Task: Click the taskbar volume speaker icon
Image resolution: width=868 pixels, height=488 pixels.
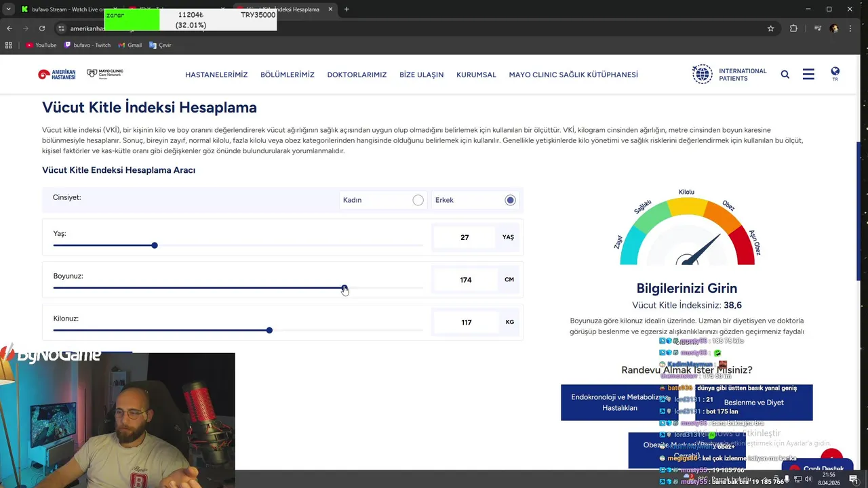Action: pos(808,479)
